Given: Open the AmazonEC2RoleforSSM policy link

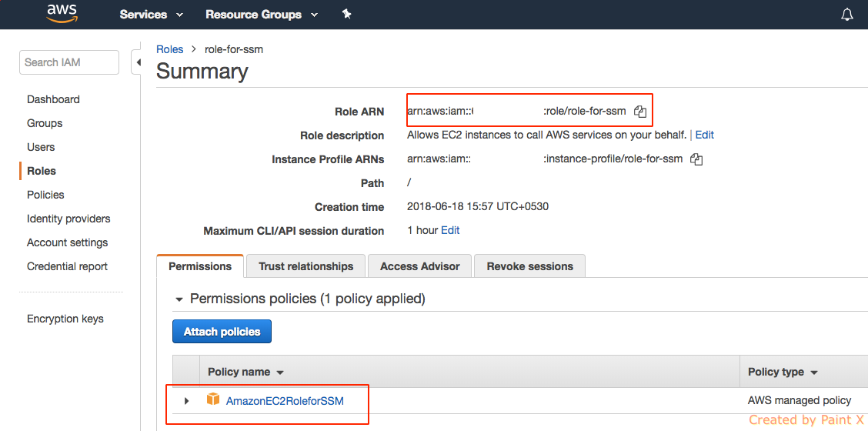Looking at the screenshot, I should pos(285,401).
